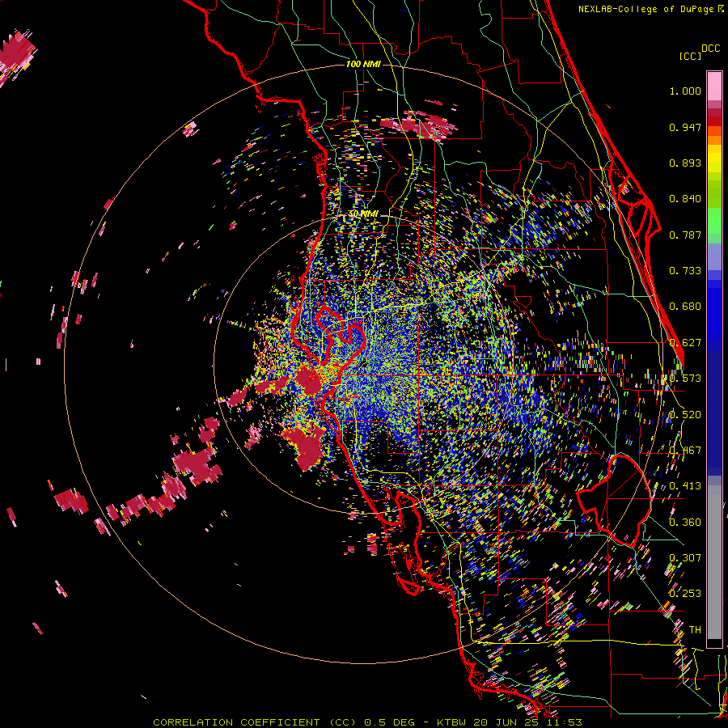Click the 0.413 scale value
Screen dimensions: 728x728
pyautogui.click(x=685, y=486)
